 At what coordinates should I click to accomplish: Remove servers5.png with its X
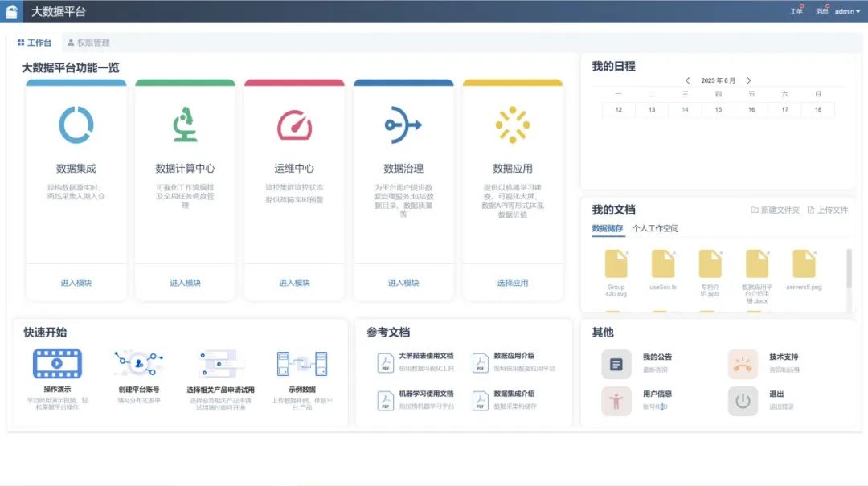[816, 252]
